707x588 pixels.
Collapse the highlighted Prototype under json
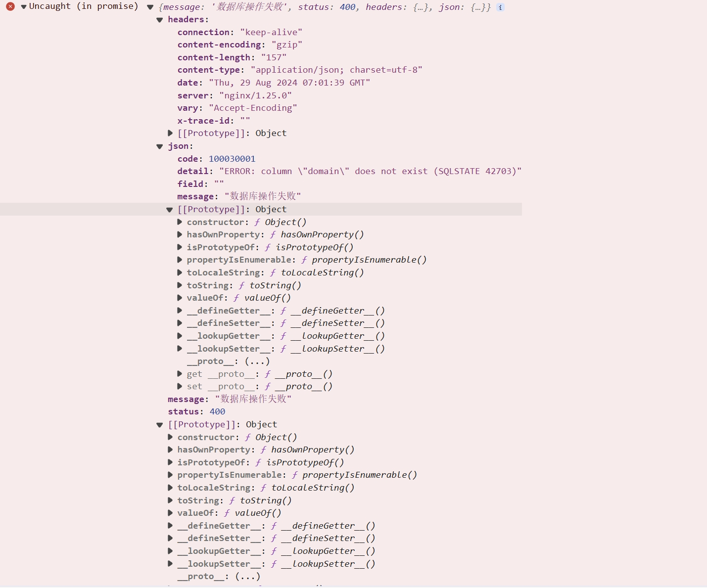(x=170, y=210)
